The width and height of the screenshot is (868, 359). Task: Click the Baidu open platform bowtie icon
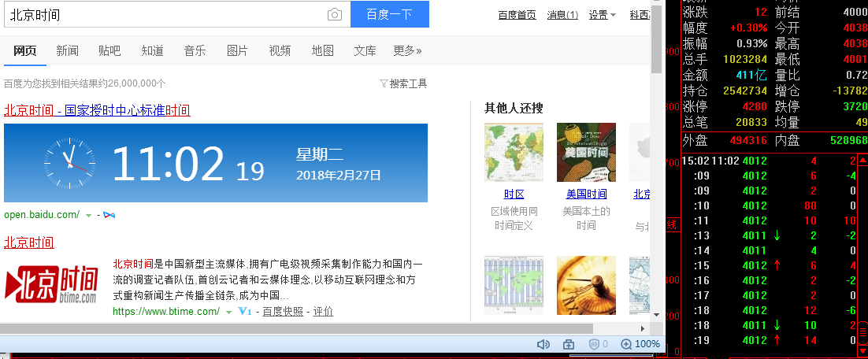pyautogui.click(x=109, y=215)
